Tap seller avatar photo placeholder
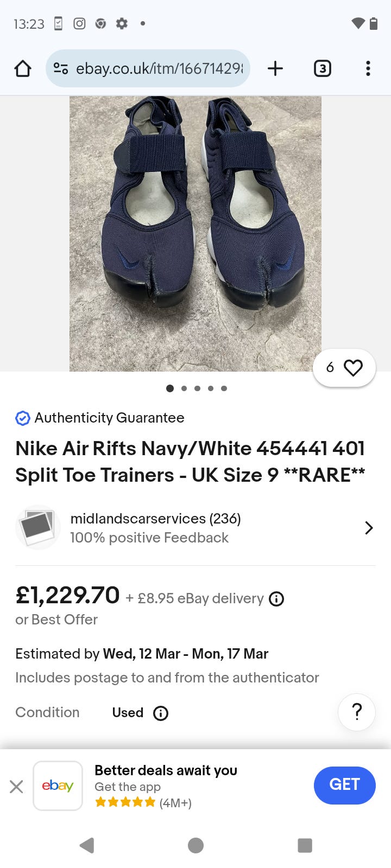391x868 pixels. (x=37, y=527)
